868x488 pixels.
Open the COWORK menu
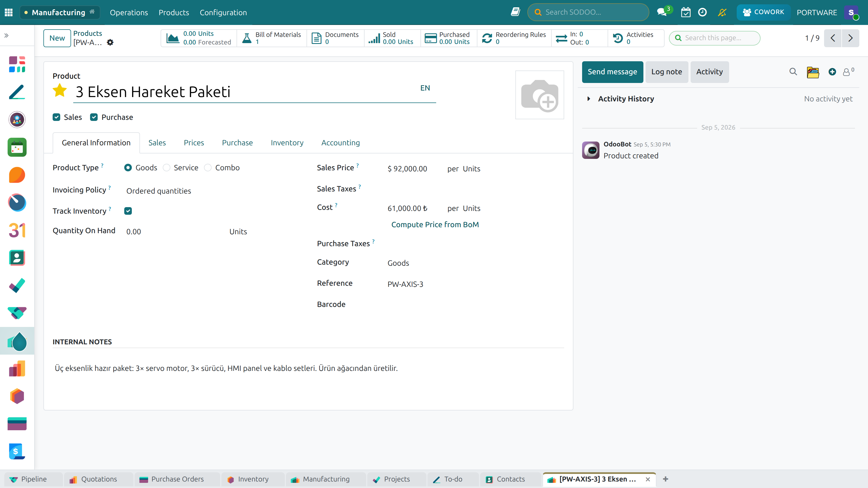tap(763, 12)
